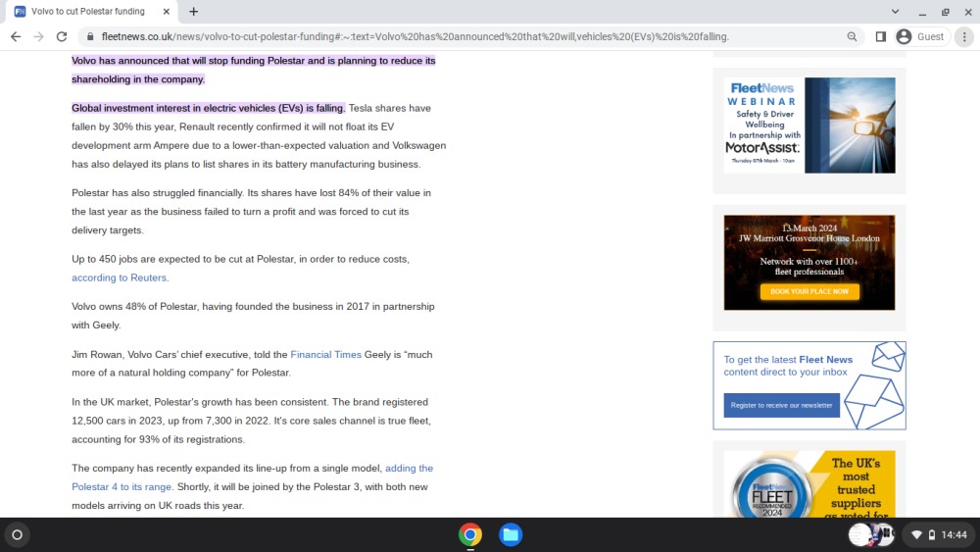This screenshot has width=980, height=552.
Task: Select the Volvo to cut Polestar funding tab
Action: pyautogui.click(x=88, y=11)
